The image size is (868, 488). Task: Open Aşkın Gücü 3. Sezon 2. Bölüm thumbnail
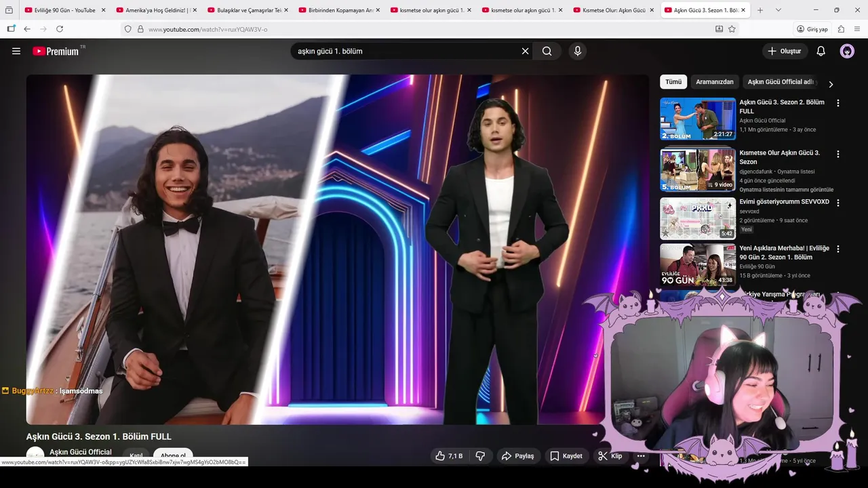pos(698,119)
